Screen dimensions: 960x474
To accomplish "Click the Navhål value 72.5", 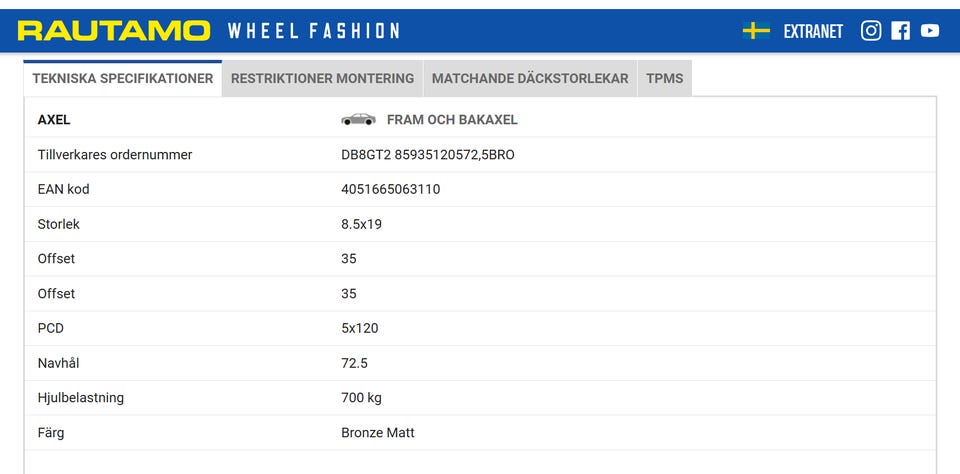I will click(355, 363).
